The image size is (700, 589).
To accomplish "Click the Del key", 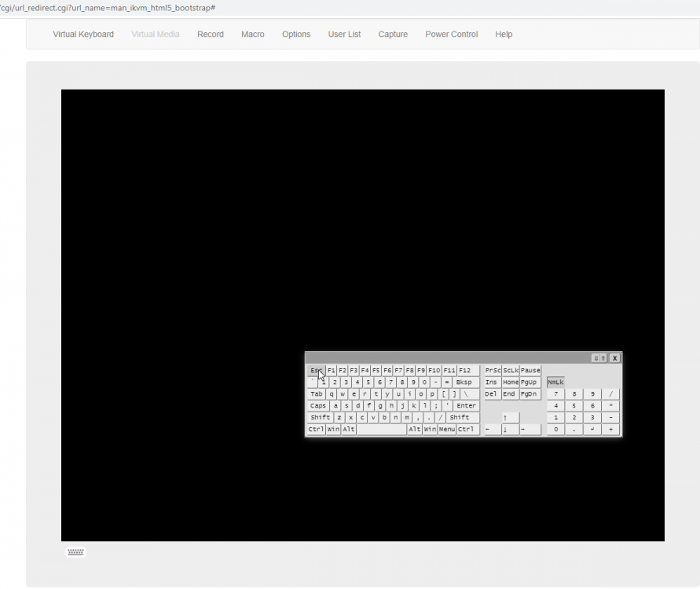I will pyautogui.click(x=493, y=394).
